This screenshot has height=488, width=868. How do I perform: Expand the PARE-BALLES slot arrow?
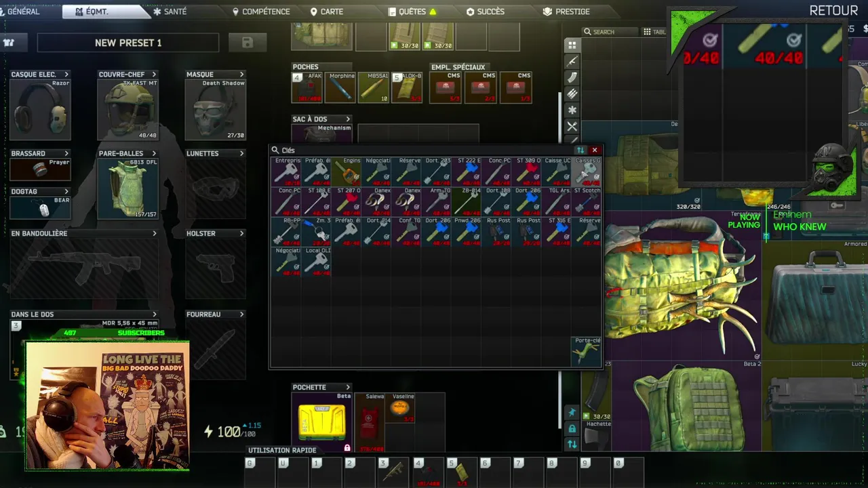pos(154,154)
